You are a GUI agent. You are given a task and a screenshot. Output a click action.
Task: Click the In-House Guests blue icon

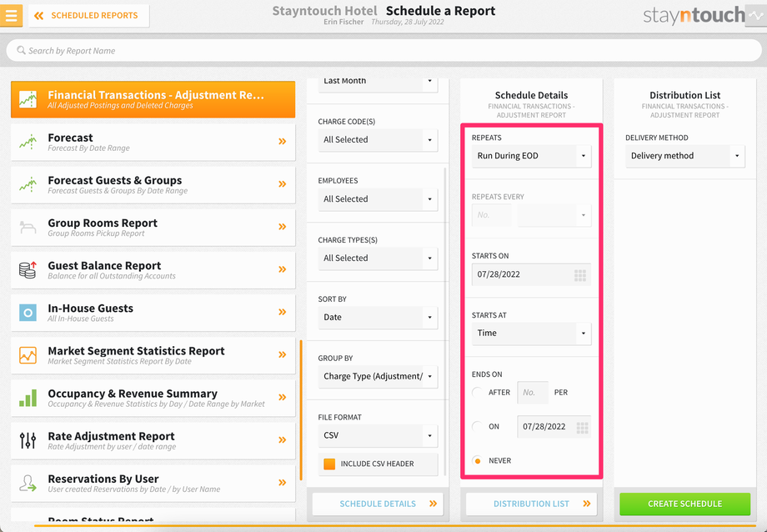pos(28,312)
